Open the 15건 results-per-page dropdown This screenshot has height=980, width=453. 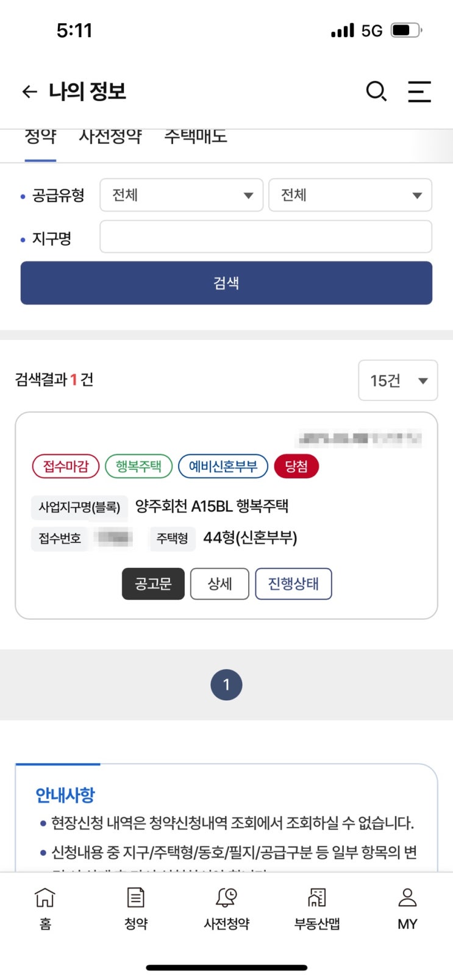click(x=398, y=380)
